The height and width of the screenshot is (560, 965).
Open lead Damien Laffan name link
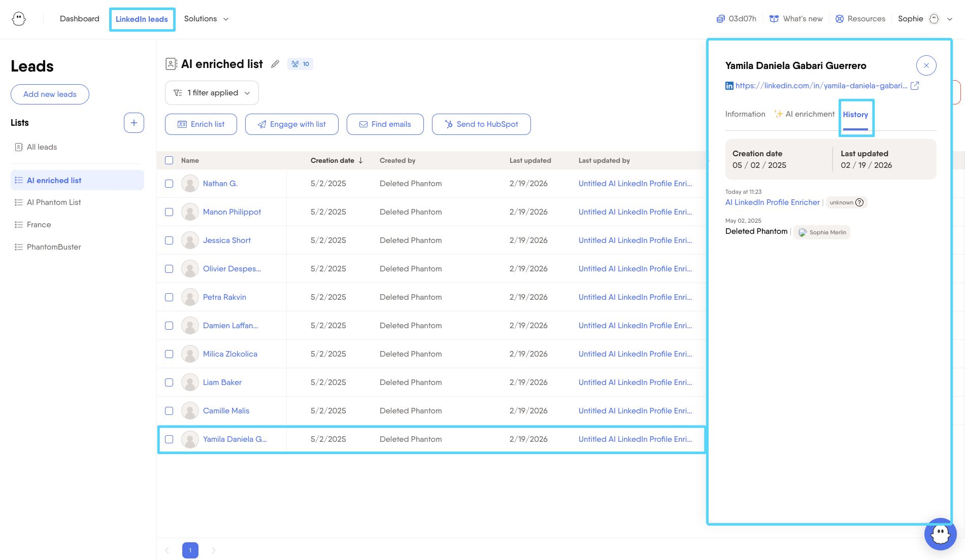tap(230, 326)
